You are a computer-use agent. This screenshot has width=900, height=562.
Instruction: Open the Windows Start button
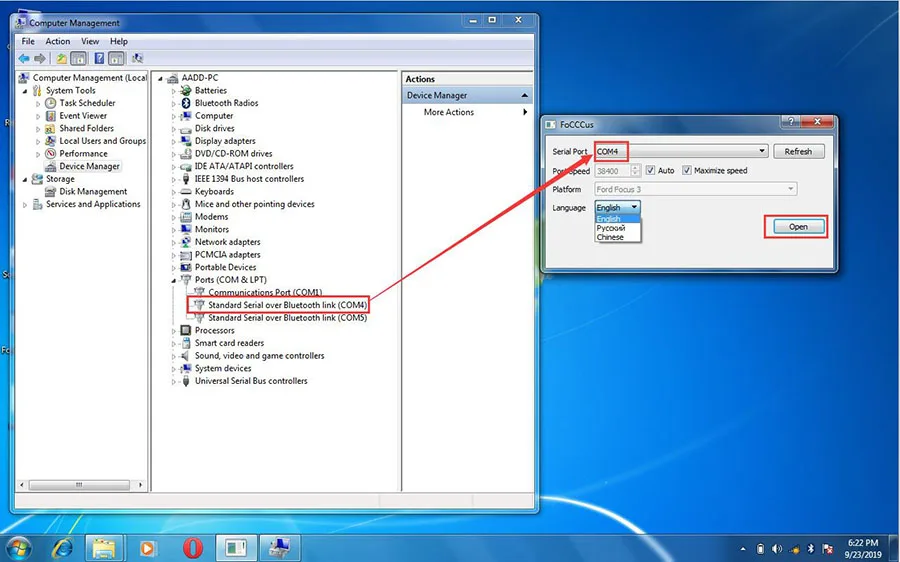click(17, 549)
